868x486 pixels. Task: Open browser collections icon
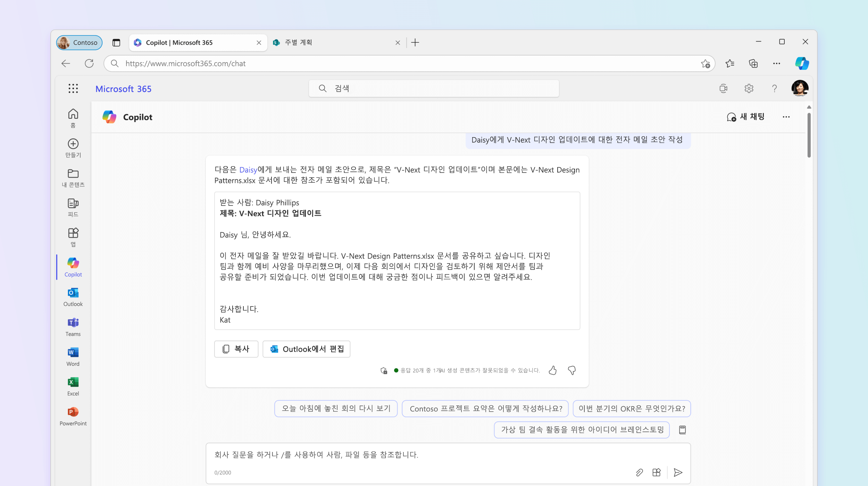[753, 64]
